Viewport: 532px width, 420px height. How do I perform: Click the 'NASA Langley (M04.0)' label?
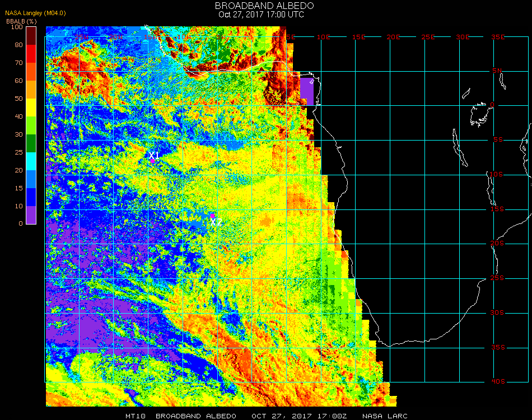pos(35,13)
